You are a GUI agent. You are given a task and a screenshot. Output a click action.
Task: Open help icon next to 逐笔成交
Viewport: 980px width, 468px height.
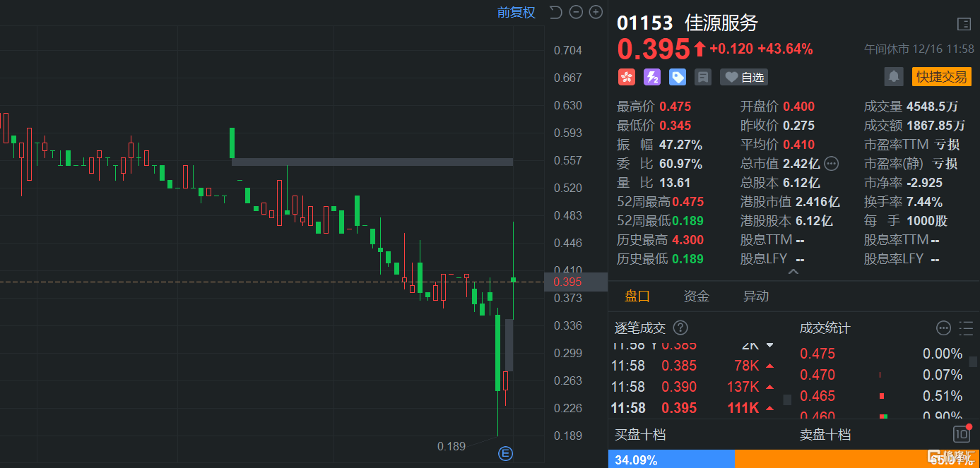(680, 328)
